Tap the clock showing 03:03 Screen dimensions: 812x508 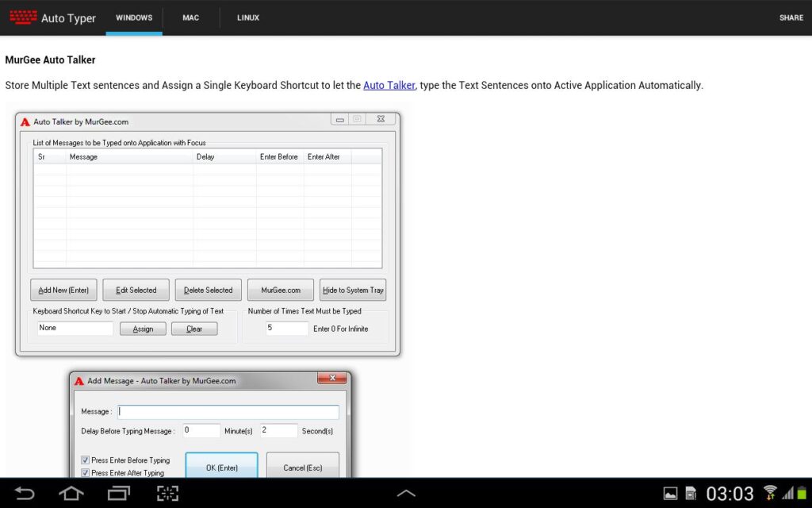(x=730, y=494)
